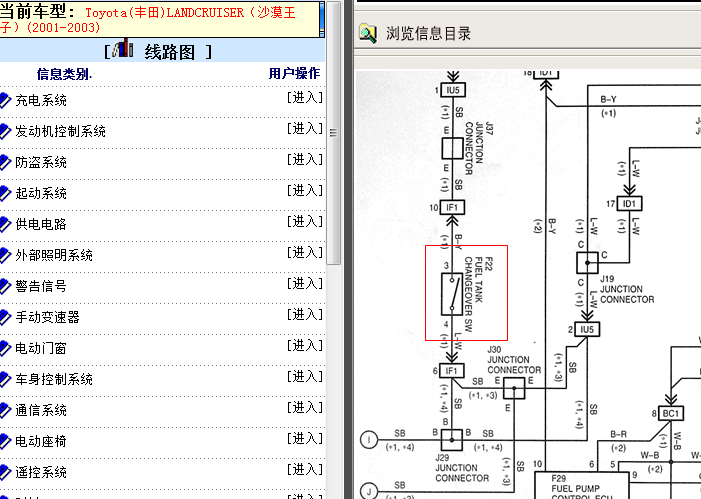Click [进入] for 防盗系统

[304, 160]
